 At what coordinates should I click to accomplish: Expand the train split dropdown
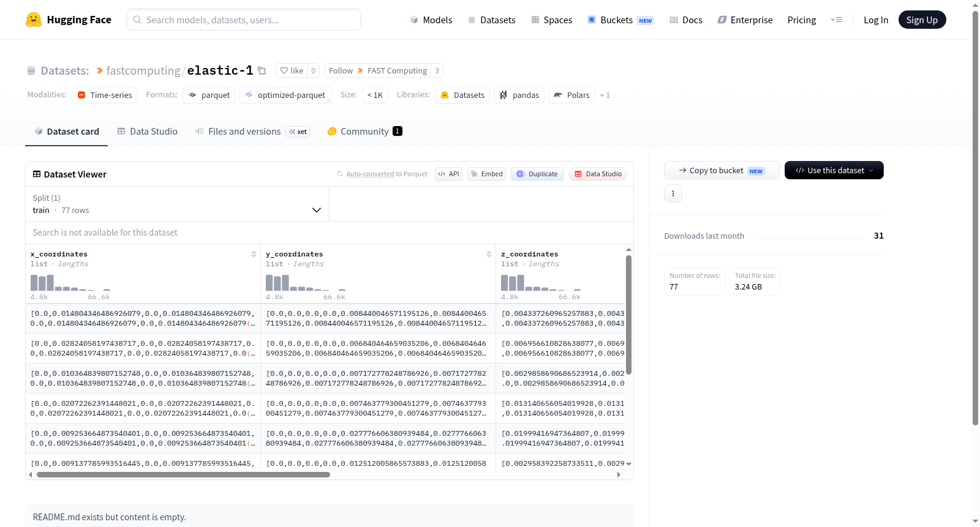click(177, 204)
